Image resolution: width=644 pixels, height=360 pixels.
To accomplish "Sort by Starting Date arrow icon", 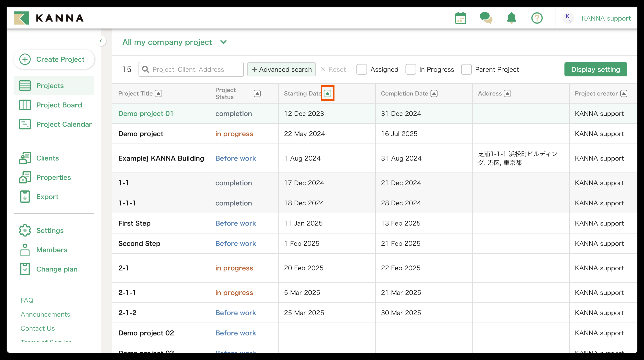I will [x=327, y=93].
